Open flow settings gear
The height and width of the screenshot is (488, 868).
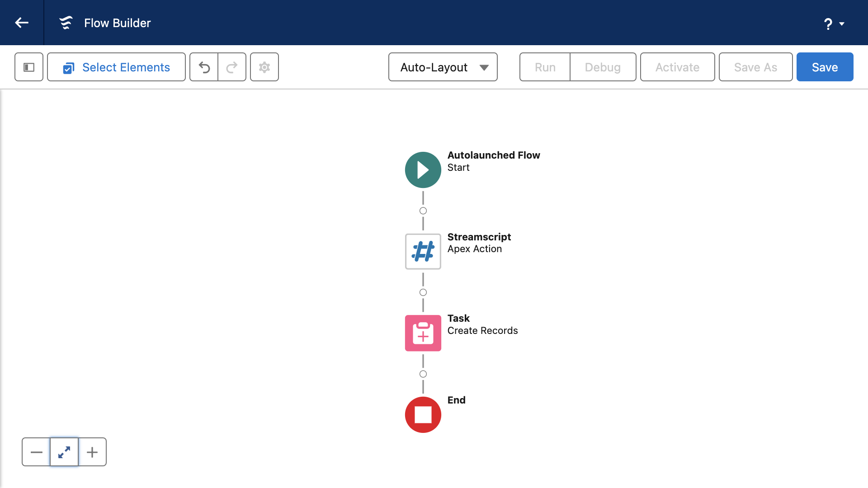(x=264, y=67)
